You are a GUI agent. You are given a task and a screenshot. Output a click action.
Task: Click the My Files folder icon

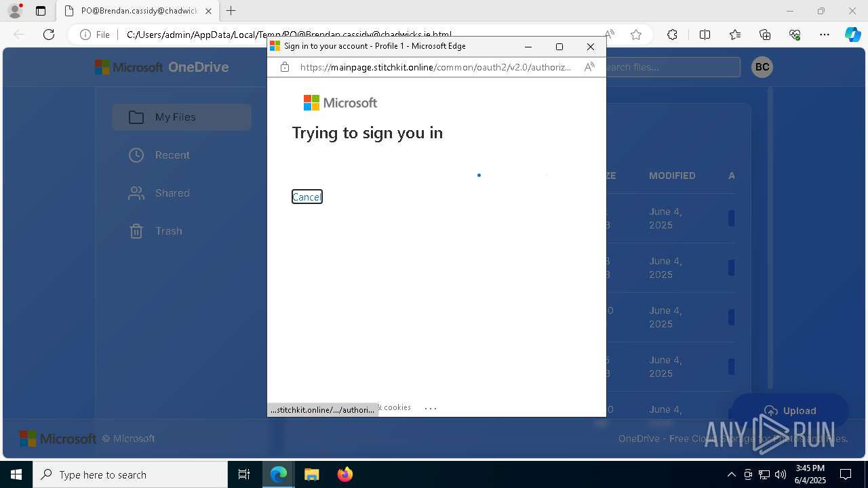pos(136,117)
